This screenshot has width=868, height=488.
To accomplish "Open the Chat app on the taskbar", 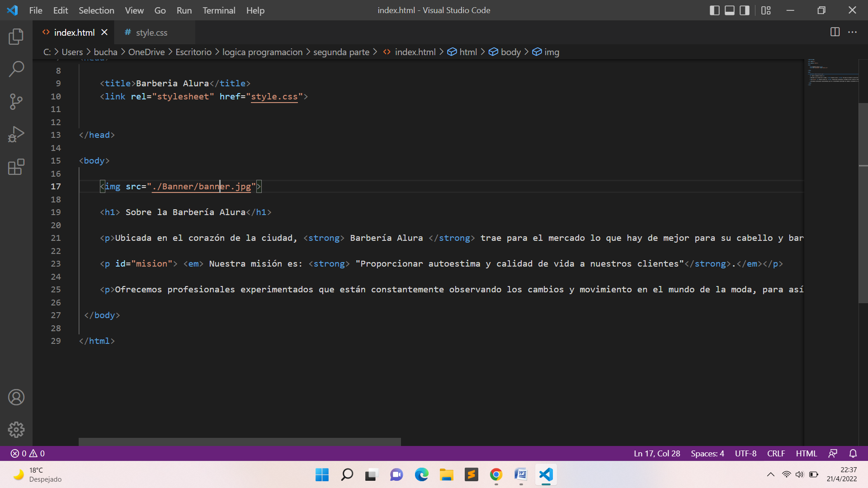I will (396, 474).
